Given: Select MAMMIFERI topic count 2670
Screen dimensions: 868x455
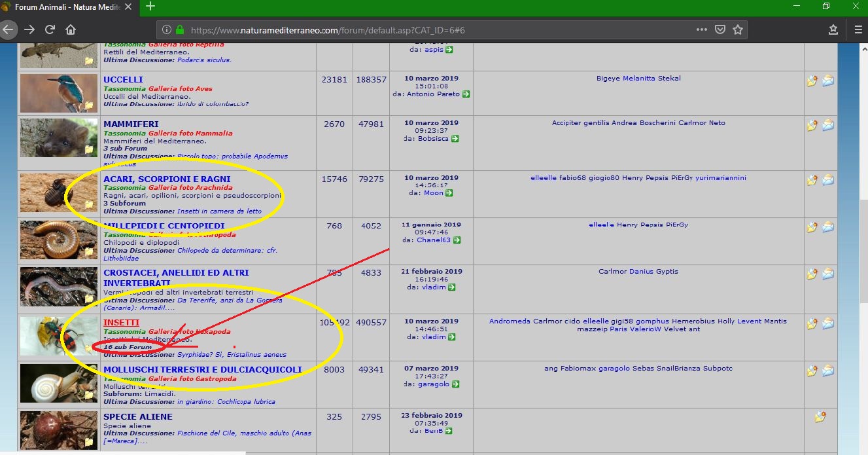Looking at the screenshot, I should coord(334,124).
